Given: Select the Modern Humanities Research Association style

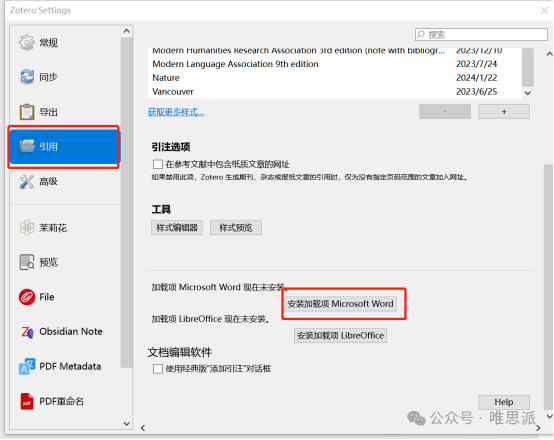Looking at the screenshot, I should tap(334, 52).
